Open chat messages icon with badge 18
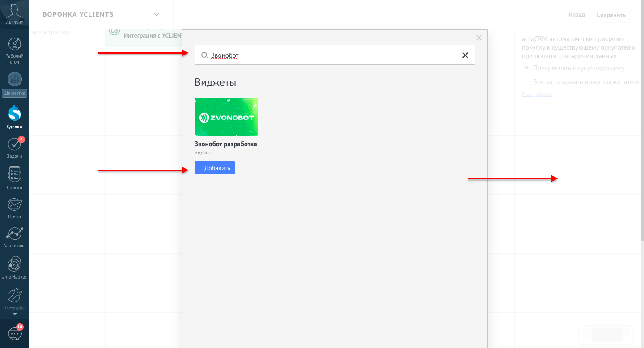The width and height of the screenshot is (644, 348). pos(15,333)
